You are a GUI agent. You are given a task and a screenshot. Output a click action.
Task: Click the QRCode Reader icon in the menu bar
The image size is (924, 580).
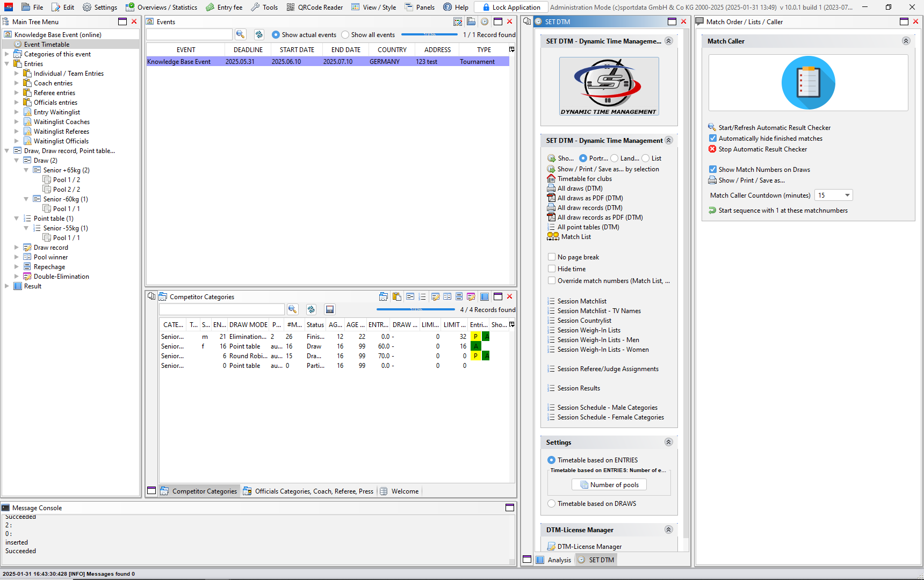pyautogui.click(x=290, y=7)
